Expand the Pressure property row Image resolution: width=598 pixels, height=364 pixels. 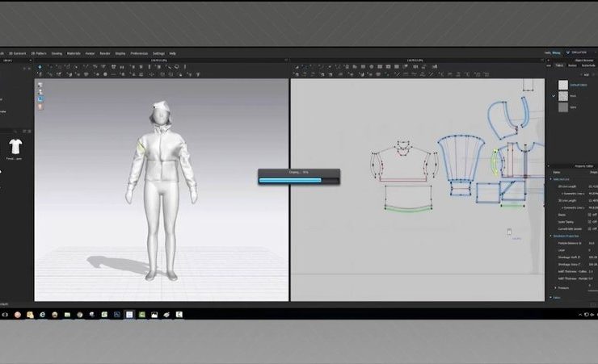click(555, 287)
